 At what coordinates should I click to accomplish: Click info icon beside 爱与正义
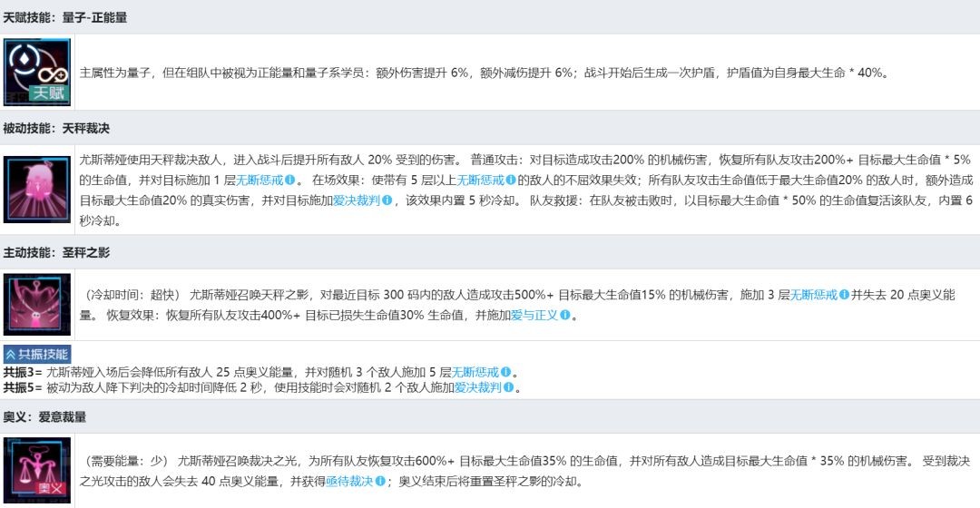[x=565, y=315]
